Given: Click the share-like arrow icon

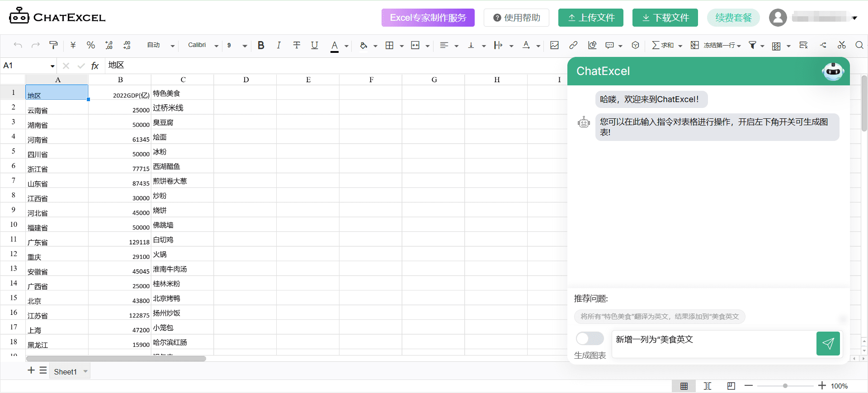Looking at the screenshot, I should coord(823,45).
